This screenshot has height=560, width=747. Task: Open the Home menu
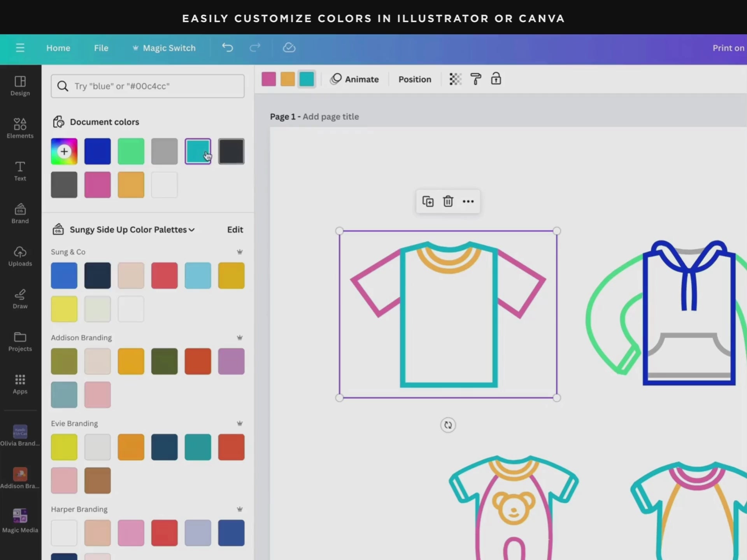[58, 48]
